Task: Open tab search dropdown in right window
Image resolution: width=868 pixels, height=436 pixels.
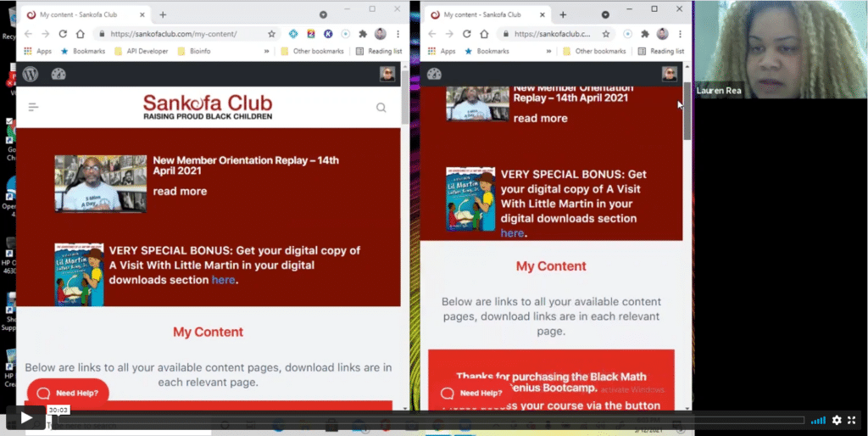Action: [605, 15]
